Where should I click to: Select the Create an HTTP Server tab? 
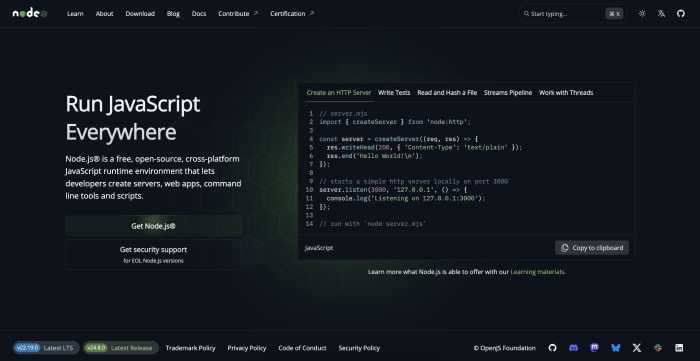339,93
